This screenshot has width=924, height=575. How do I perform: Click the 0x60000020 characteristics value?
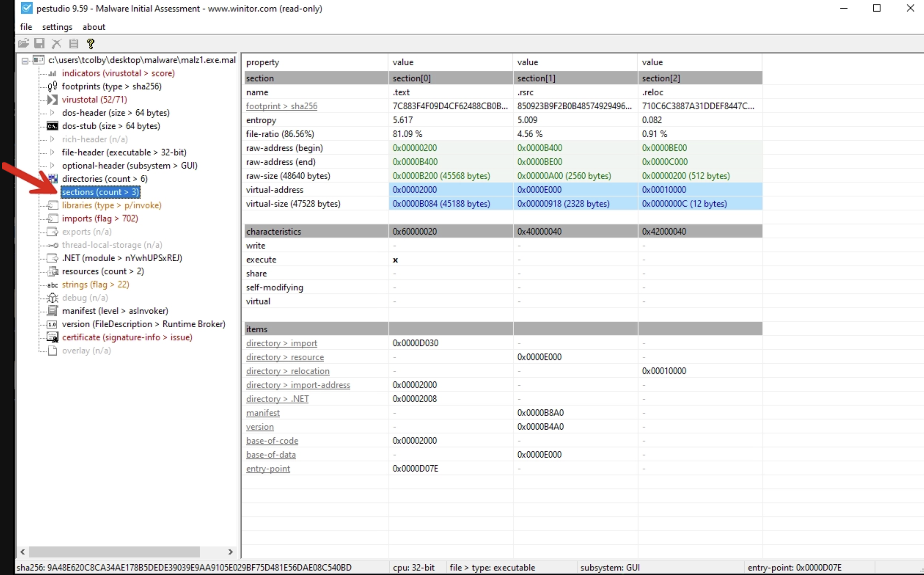[x=414, y=231]
